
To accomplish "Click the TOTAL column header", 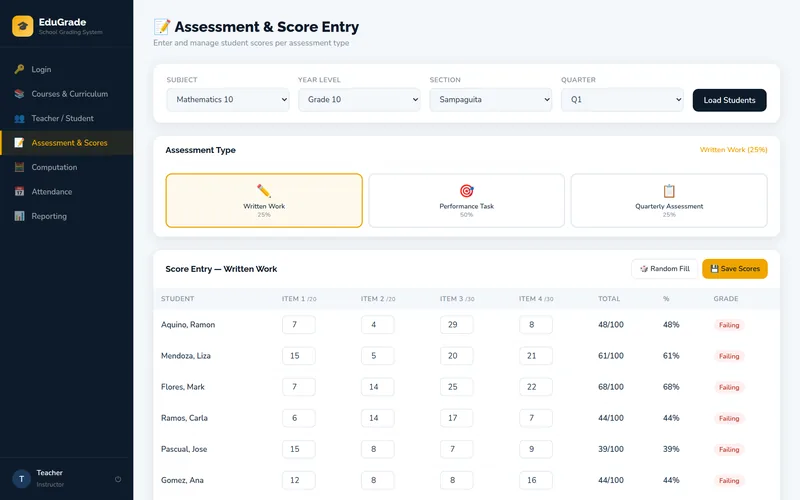I will pos(609,298).
